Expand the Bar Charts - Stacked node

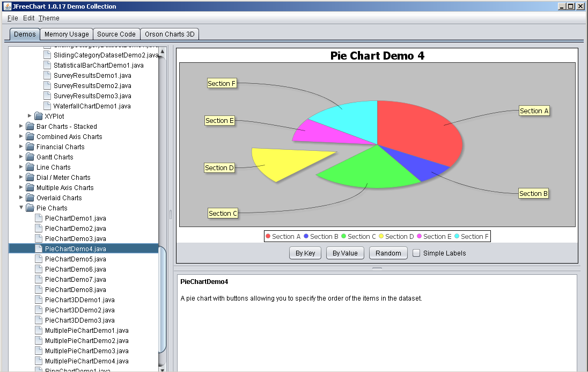click(20, 126)
